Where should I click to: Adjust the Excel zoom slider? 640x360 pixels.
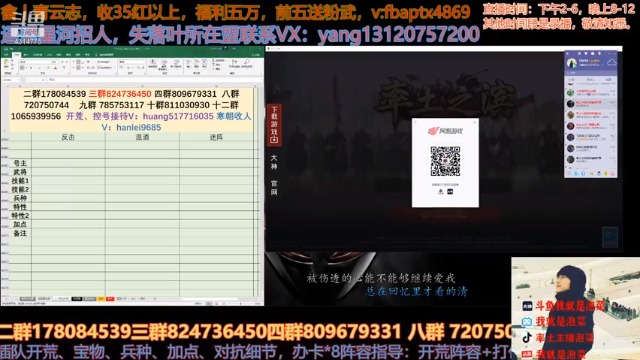[x=240, y=304]
